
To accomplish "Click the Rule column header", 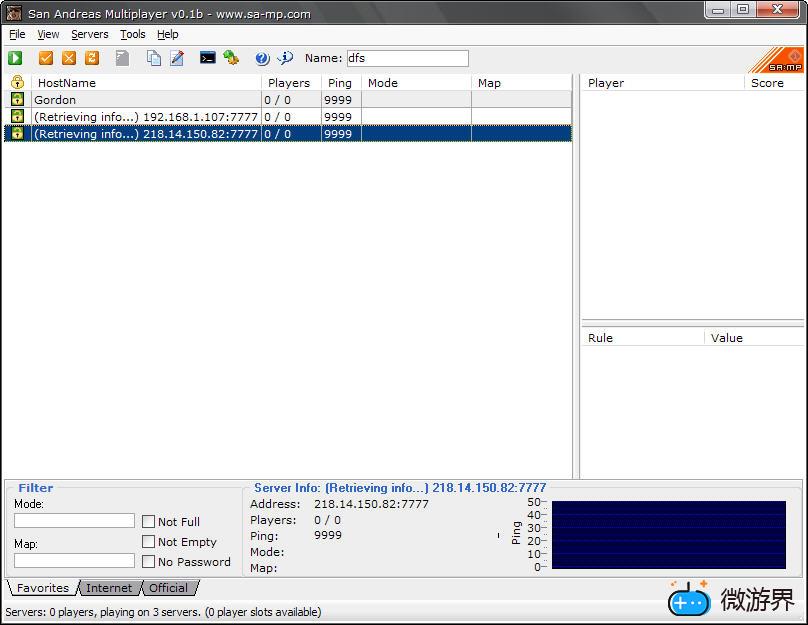I will (x=643, y=338).
